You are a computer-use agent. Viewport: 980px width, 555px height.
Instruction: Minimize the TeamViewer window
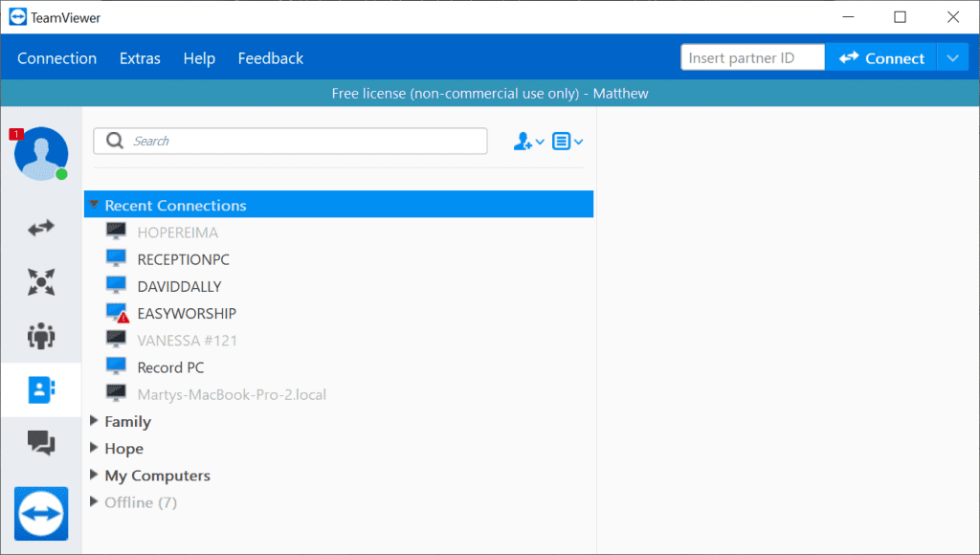pos(848,17)
